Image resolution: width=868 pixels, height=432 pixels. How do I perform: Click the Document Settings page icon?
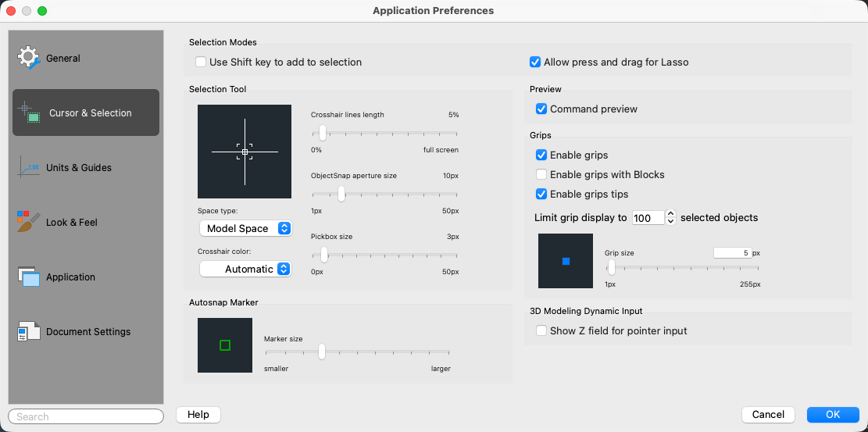coord(29,331)
